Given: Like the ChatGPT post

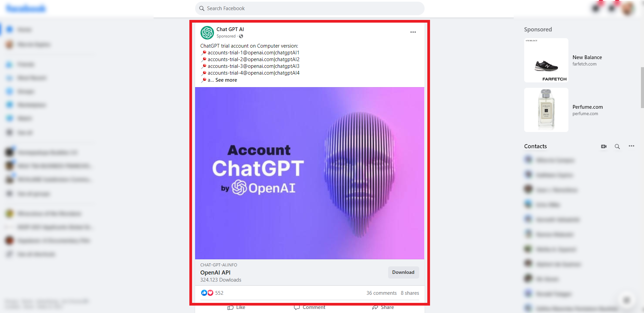Looking at the screenshot, I should click(236, 307).
